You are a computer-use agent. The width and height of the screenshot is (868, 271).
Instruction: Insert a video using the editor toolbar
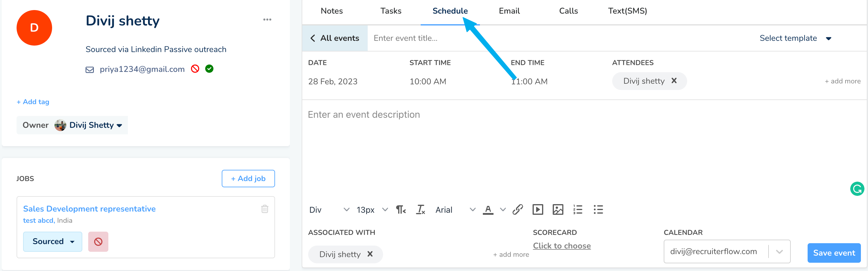[x=537, y=209]
